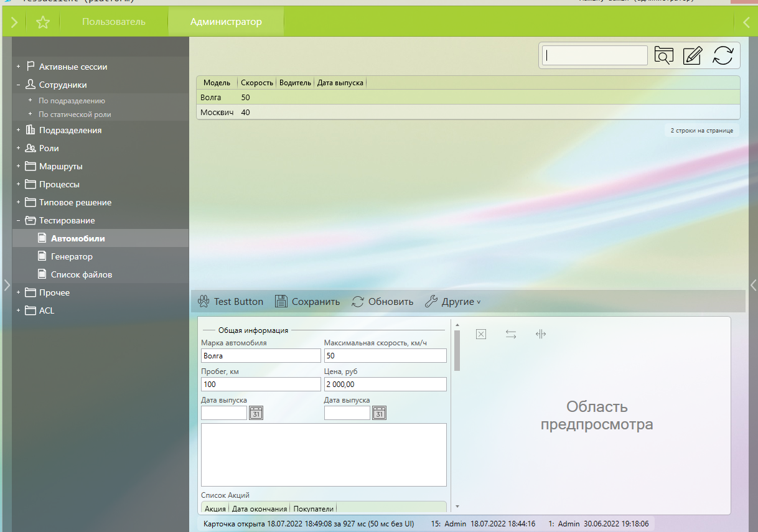Sort by the Модель column header
The image size is (758, 532).
(x=217, y=83)
